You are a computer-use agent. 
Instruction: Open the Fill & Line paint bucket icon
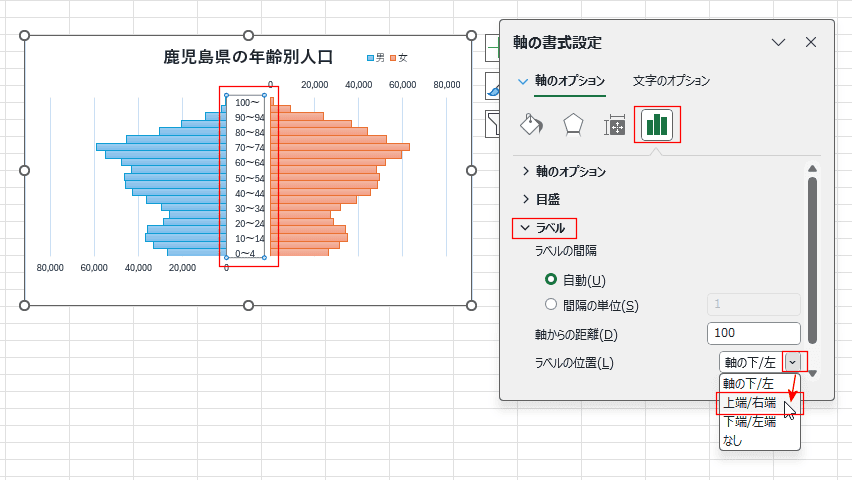coord(531,124)
